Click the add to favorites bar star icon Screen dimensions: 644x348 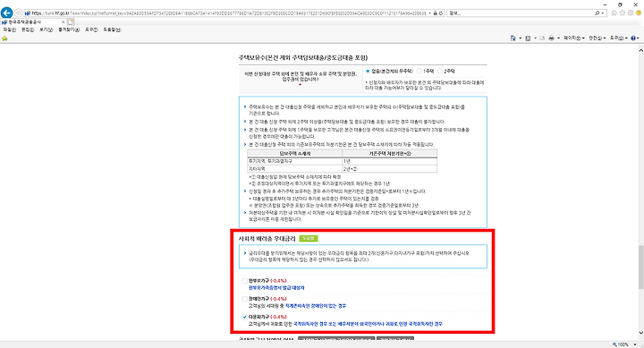tap(4, 38)
